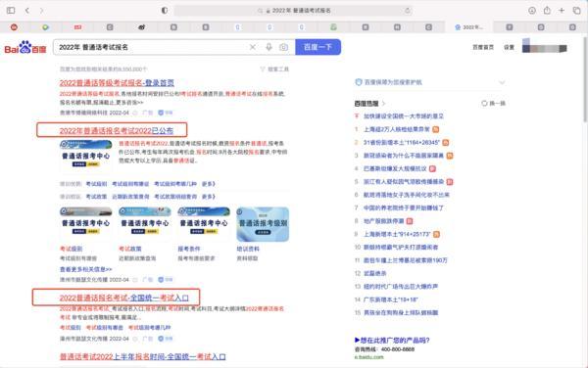The height and width of the screenshot is (368, 588).
Task: Open hot item 地产股掀涨停潮
Action: 383,221
